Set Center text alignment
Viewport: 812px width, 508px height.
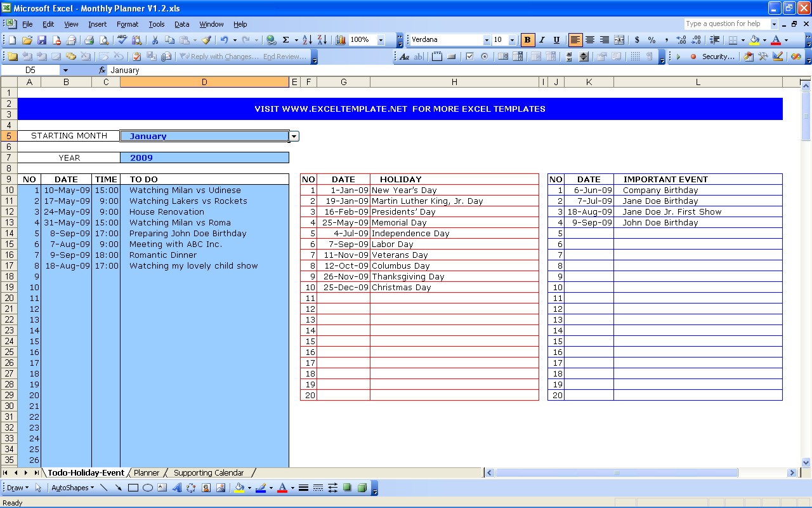590,40
